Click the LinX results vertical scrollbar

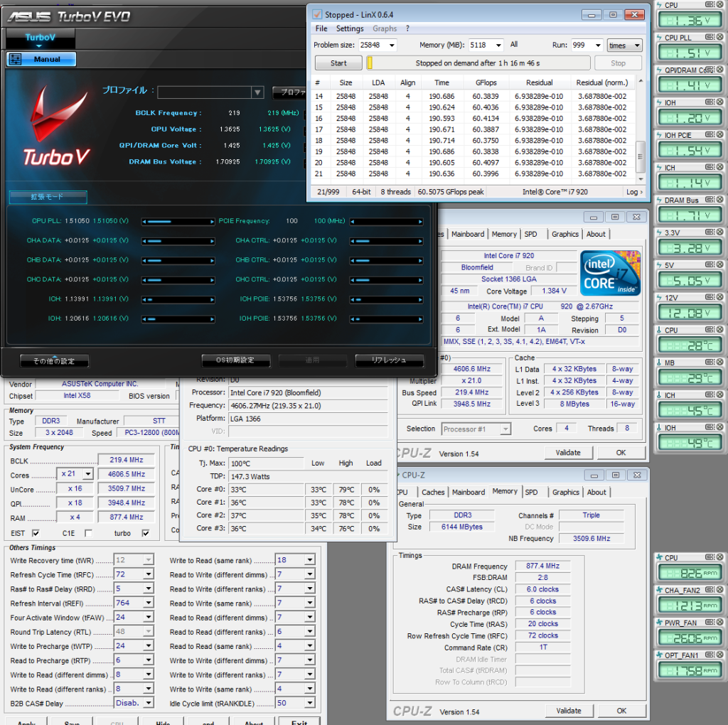(641, 130)
